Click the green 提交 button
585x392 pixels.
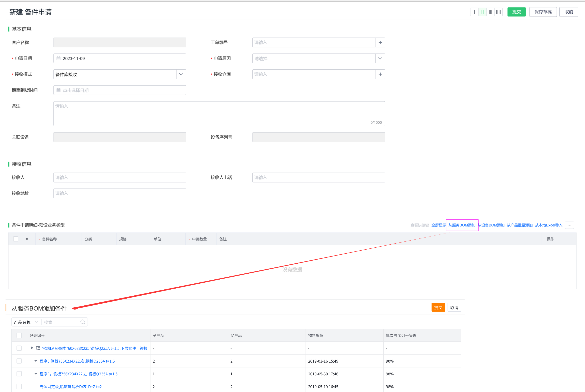point(516,12)
